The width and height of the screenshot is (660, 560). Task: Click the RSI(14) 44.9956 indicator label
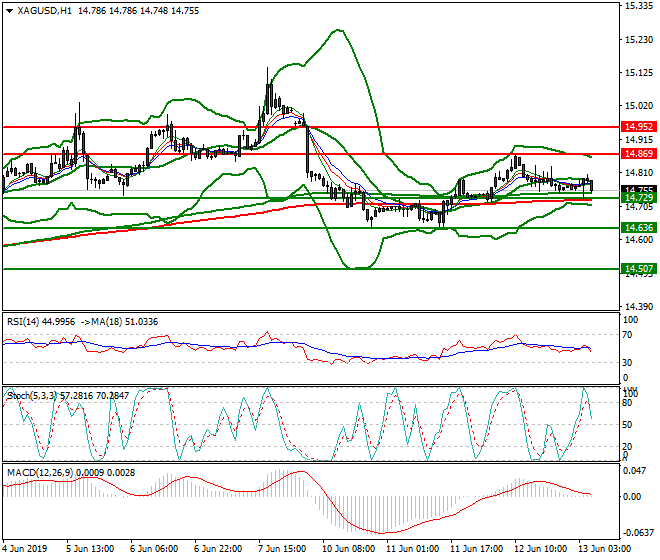41,322
